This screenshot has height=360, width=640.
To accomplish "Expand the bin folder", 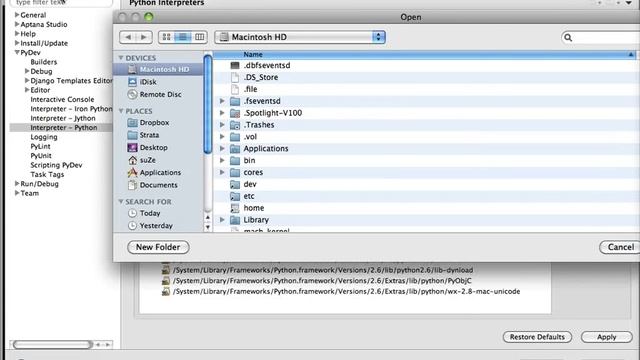I will [222, 160].
